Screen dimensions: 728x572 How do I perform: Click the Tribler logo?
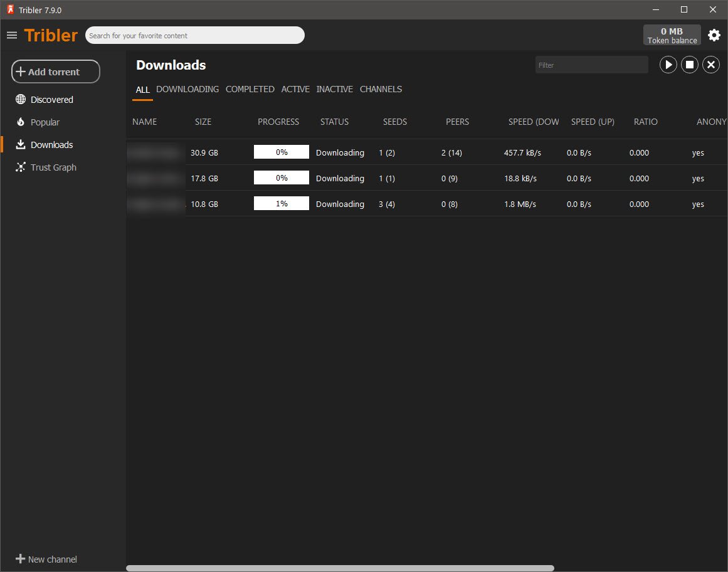point(51,35)
